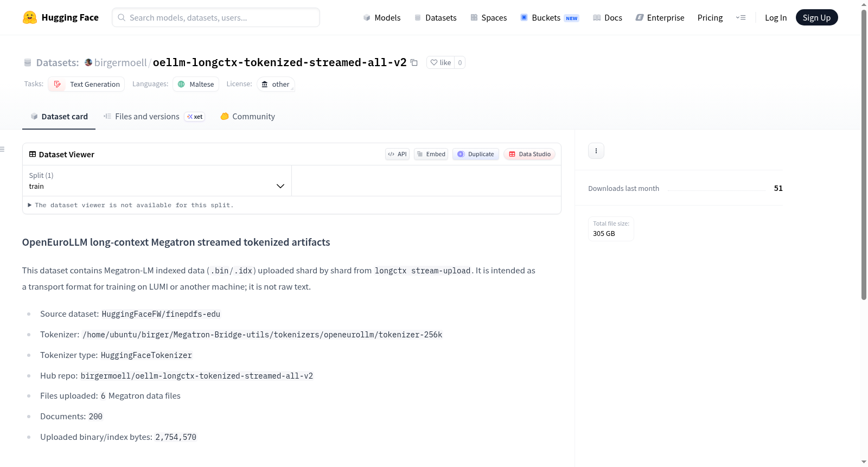Click the search magnifier icon
This screenshot has width=868, height=467.
(122, 17)
